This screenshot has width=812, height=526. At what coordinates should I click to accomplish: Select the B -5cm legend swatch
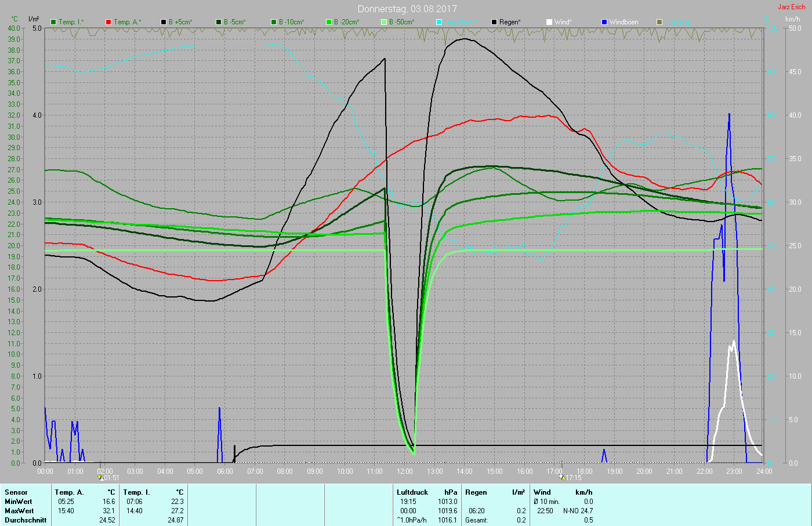219,22
